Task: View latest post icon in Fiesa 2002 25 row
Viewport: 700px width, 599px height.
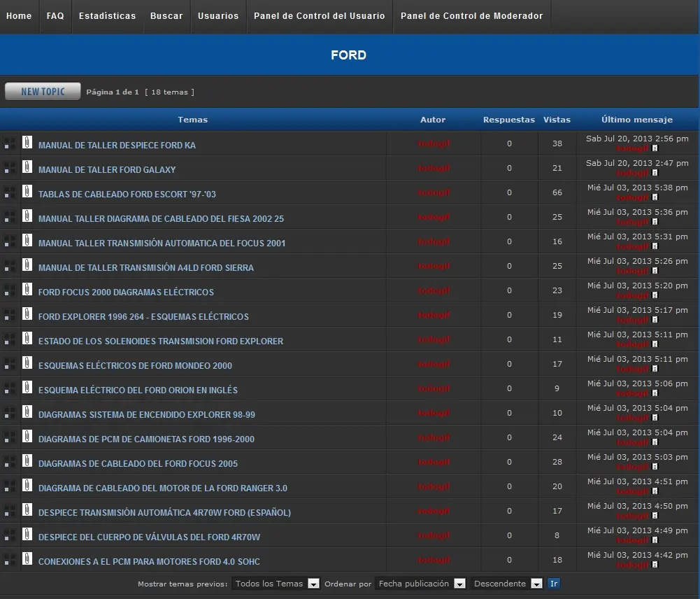Action: 655,222
